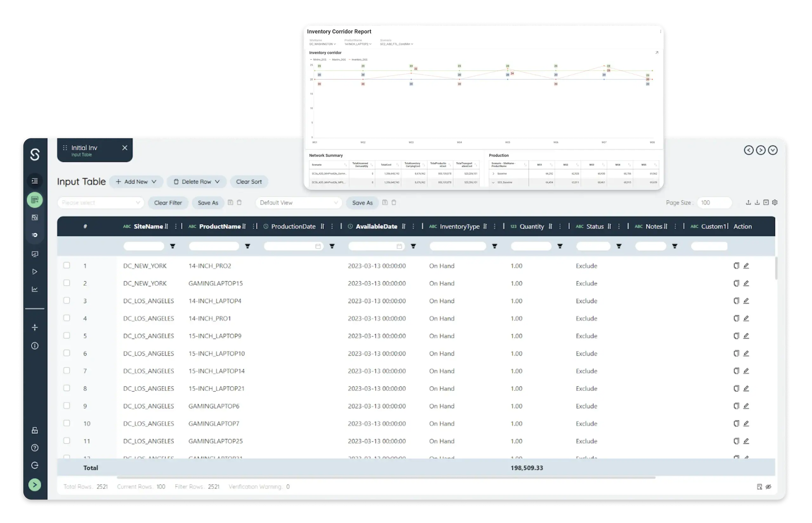The image size is (812, 523).
Task: Click the green expand sidebar arrow button
Action: click(35, 485)
